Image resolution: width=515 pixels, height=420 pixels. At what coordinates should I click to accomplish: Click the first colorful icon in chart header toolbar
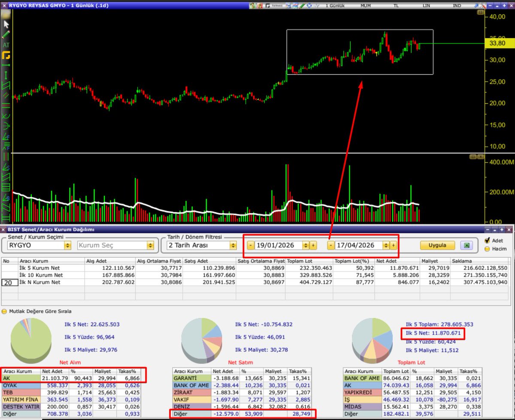pyautogui.click(x=253, y=6)
